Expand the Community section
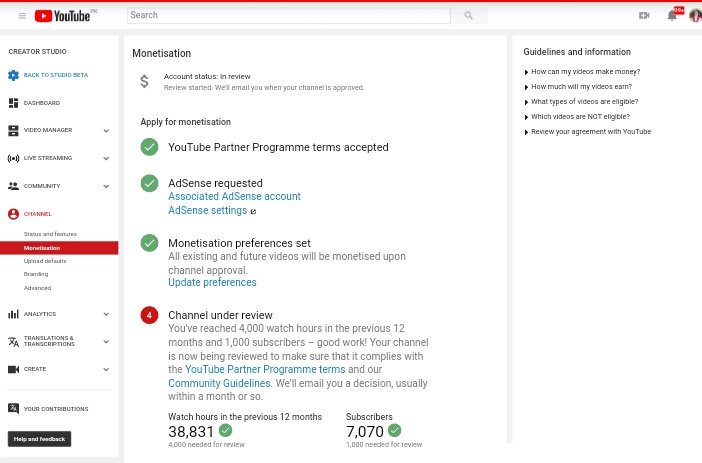 click(x=106, y=186)
